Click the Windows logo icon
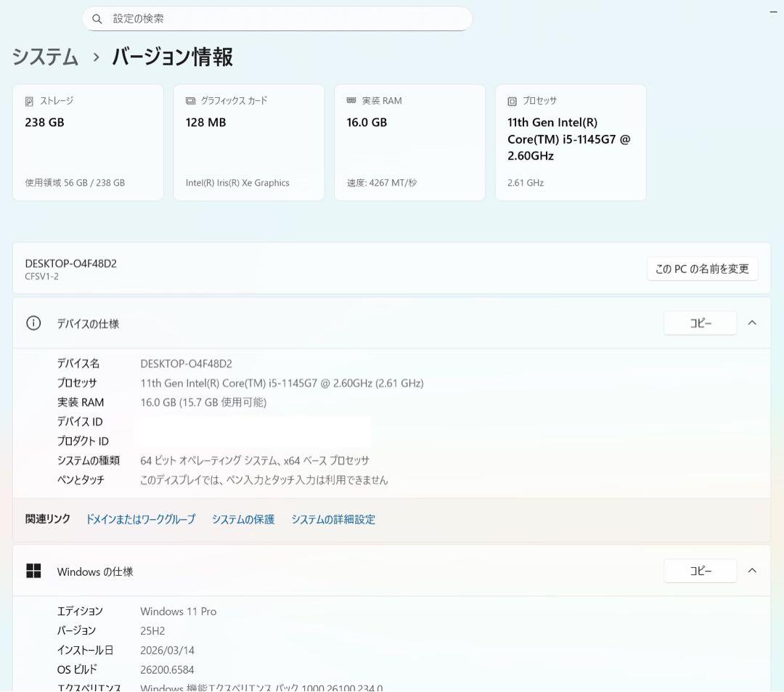 coord(33,571)
